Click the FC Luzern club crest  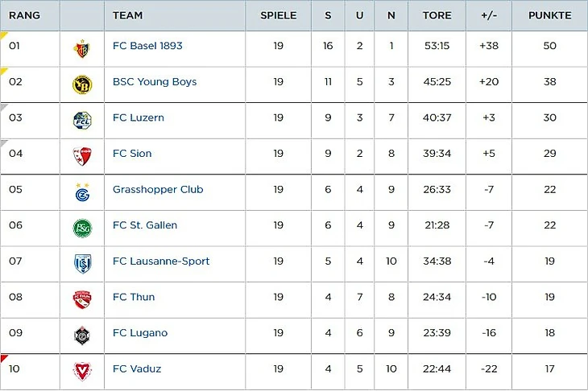[x=82, y=119]
